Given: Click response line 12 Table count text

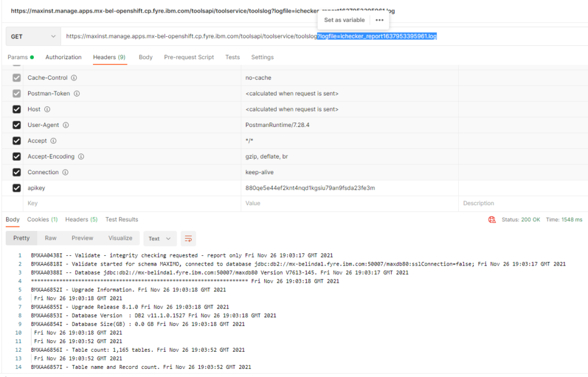Looking at the screenshot, I should pyautogui.click(x=138, y=349).
